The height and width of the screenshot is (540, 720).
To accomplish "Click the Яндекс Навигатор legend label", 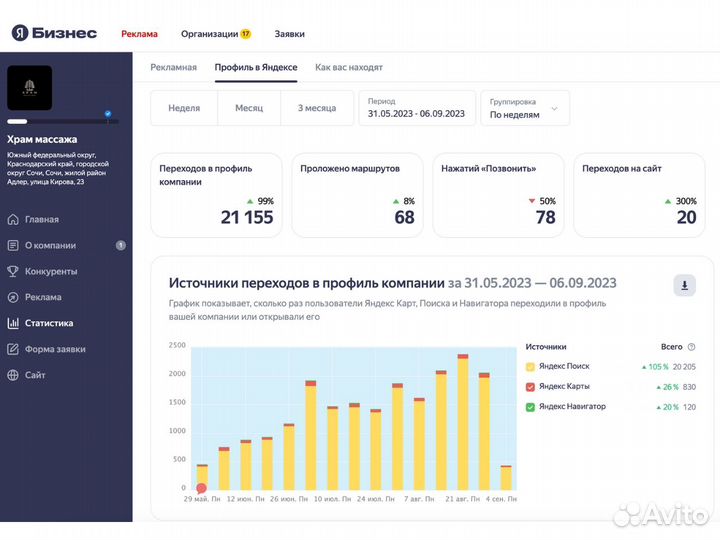I will point(572,407).
